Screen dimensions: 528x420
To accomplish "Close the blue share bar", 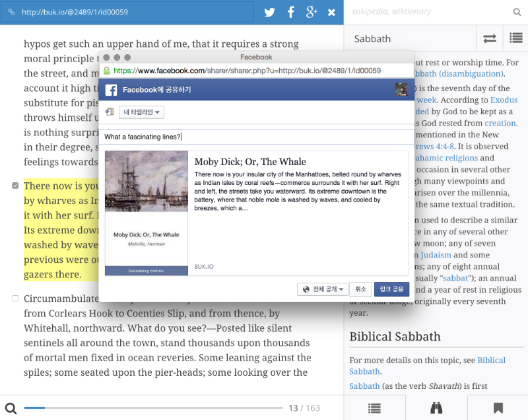I will [332, 13].
